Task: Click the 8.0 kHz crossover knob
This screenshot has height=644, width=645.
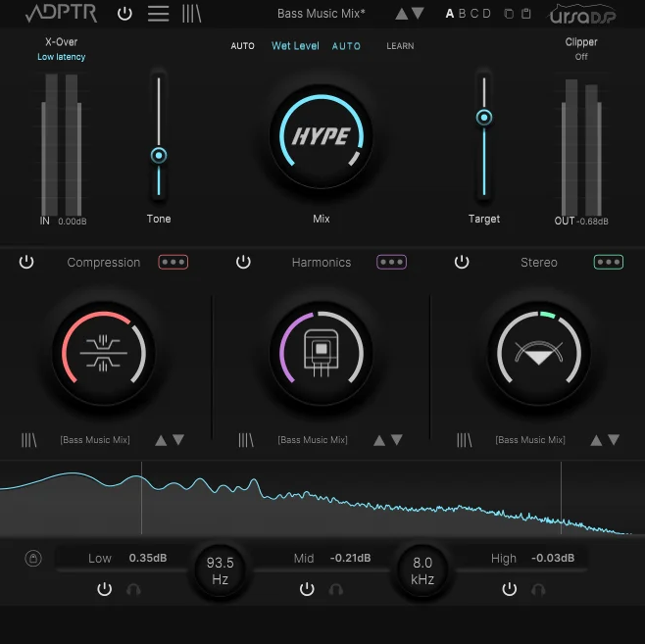Action: click(422, 570)
